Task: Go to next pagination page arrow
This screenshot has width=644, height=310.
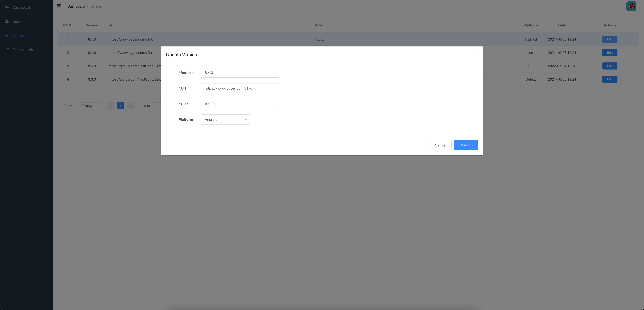Action: click(131, 106)
